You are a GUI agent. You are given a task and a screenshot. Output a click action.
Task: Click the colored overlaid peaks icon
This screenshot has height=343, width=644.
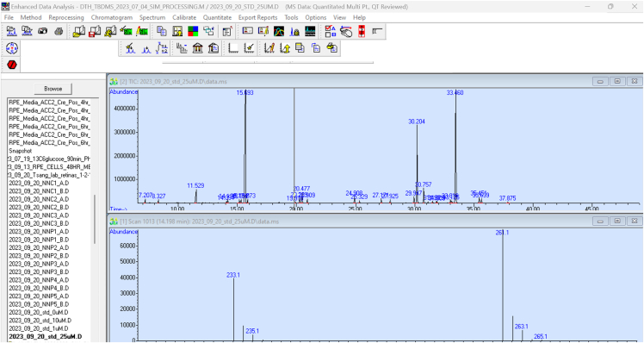[x=279, y=31]
